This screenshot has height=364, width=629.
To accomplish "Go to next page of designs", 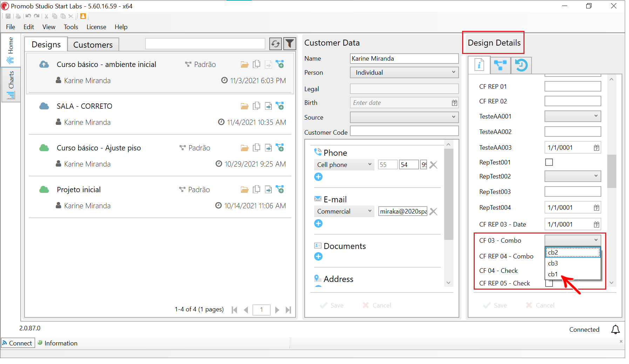I will 277,310.
